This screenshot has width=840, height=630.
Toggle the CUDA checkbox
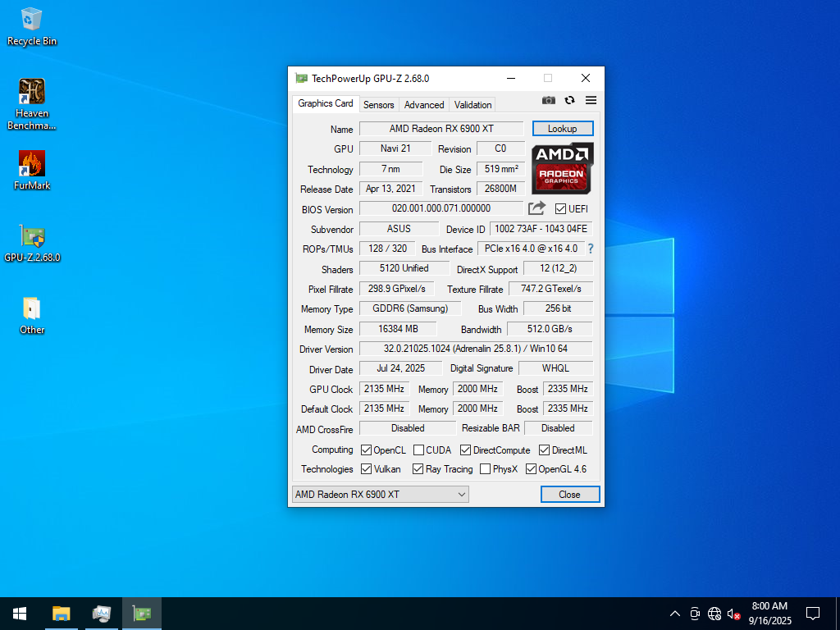pyautogui.click(x=418, y=450)
